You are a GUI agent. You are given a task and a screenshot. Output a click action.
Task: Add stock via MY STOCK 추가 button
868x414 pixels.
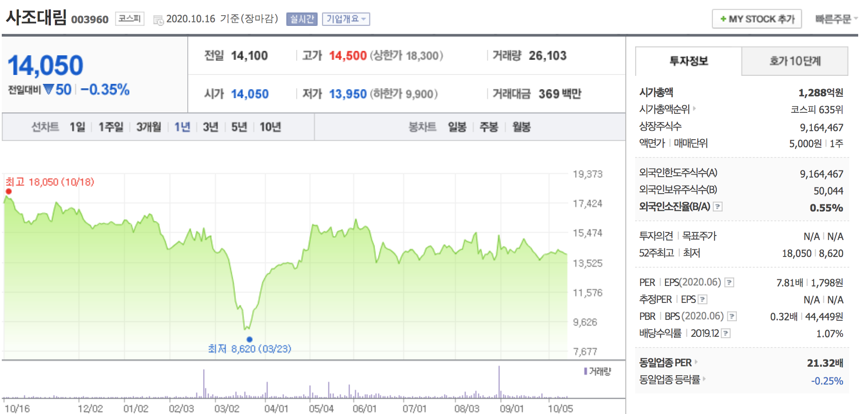point(757,19)
